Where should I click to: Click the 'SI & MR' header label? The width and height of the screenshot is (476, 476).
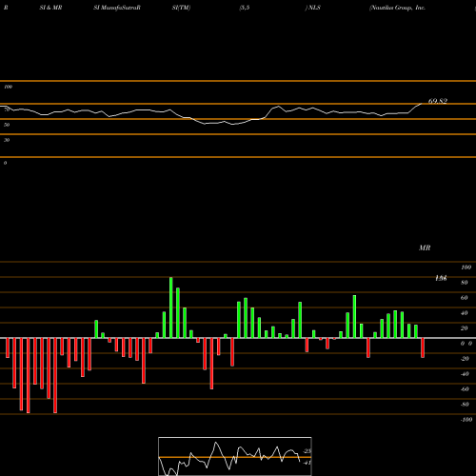[x=50, y=8]
